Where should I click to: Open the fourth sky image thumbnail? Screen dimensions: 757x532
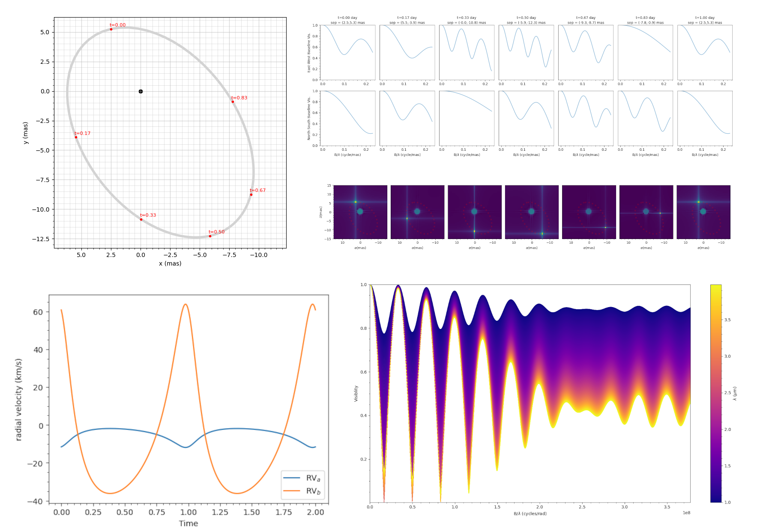532,212
